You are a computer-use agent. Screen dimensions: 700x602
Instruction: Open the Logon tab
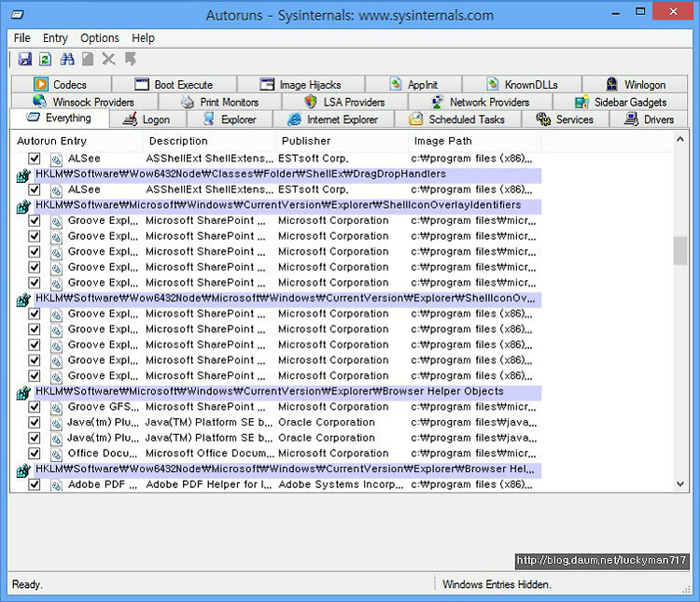pyautogui.click(x=147, y=119)
